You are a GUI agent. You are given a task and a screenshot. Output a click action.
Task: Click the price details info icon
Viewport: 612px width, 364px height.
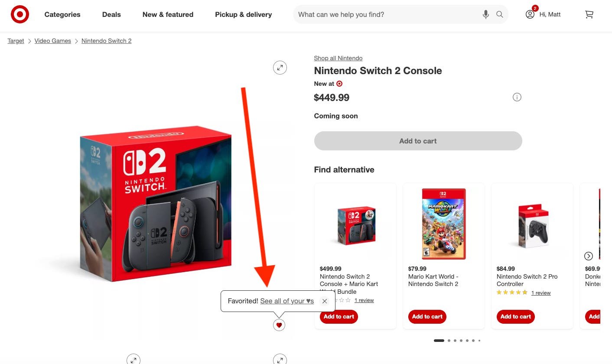coord(517,97)
